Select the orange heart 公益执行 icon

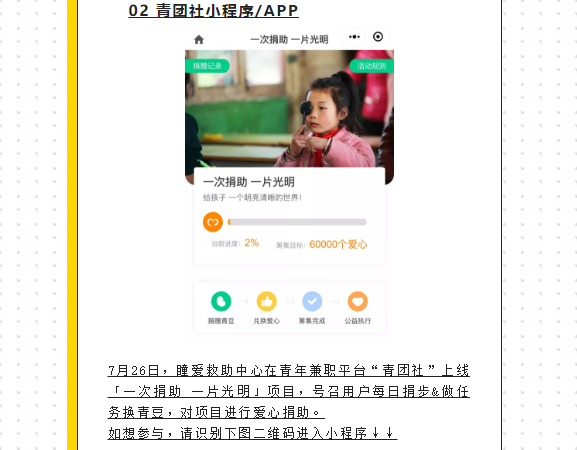click(358, 301)
